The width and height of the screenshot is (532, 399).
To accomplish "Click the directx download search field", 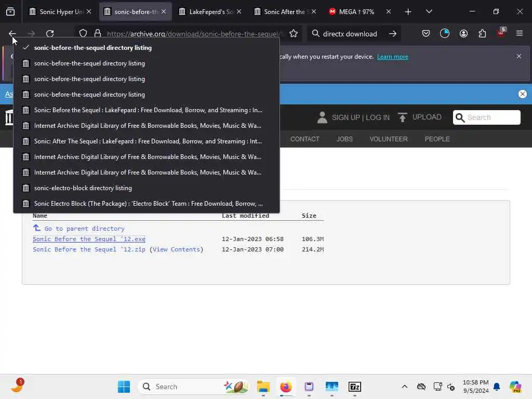I will tap(350, 34).
